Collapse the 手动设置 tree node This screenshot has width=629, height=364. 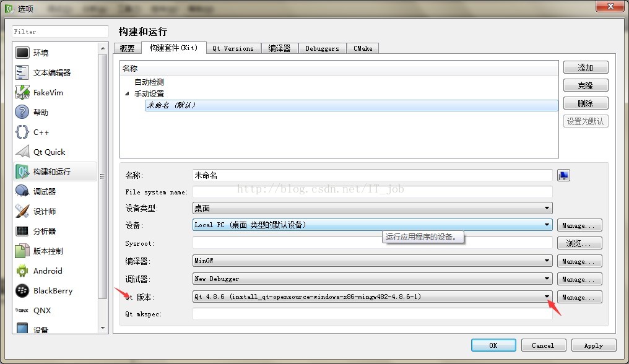pos(127,93)
